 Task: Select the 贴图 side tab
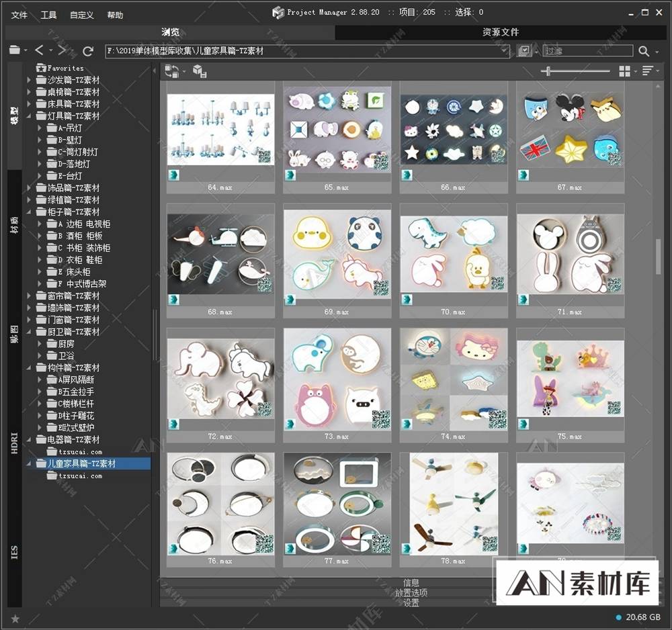click(x=14, y=334)
